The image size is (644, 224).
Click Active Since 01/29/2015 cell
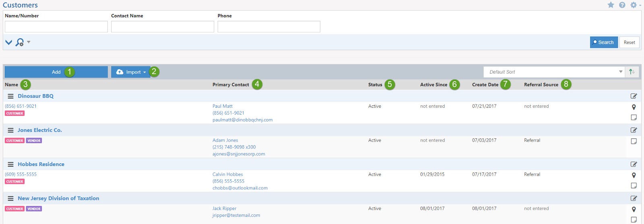click(432, 175)
